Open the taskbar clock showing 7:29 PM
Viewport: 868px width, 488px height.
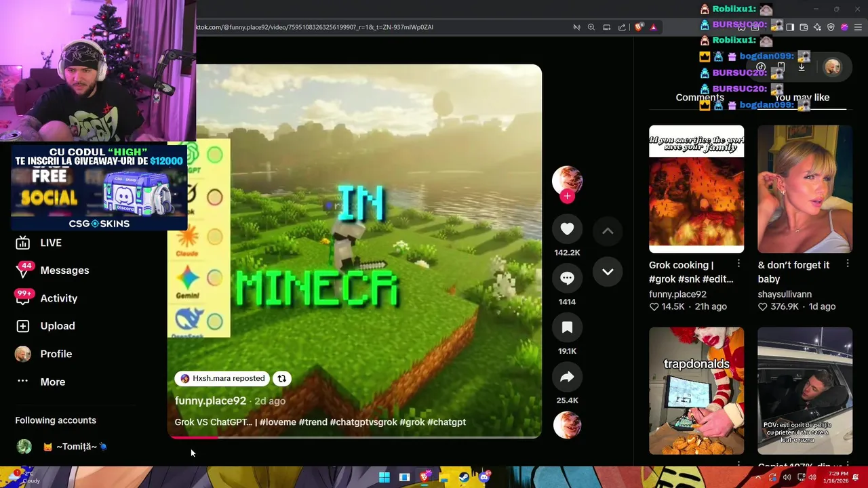click(x=835, y=477)
